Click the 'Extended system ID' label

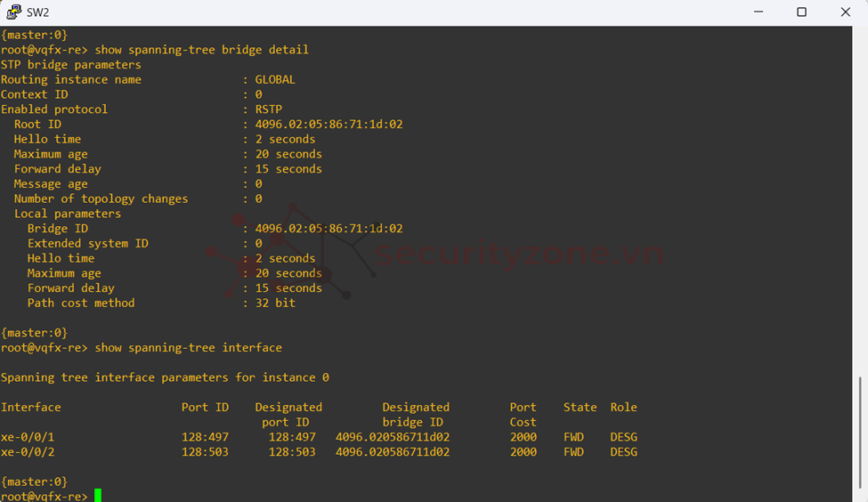[88, 244]
